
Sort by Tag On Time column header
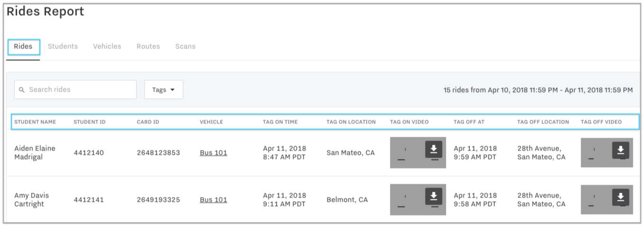pos(280,122)
